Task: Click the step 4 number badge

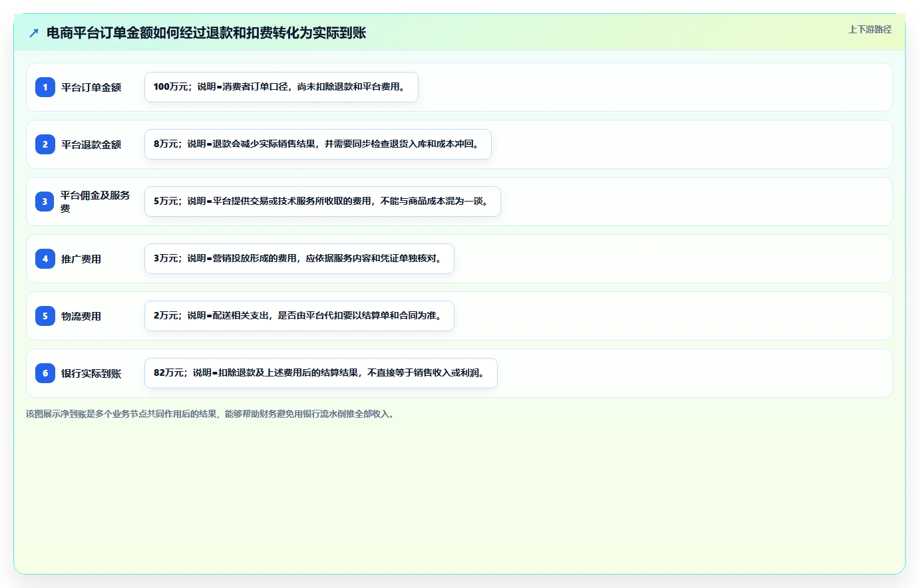Action: point(45,259)
